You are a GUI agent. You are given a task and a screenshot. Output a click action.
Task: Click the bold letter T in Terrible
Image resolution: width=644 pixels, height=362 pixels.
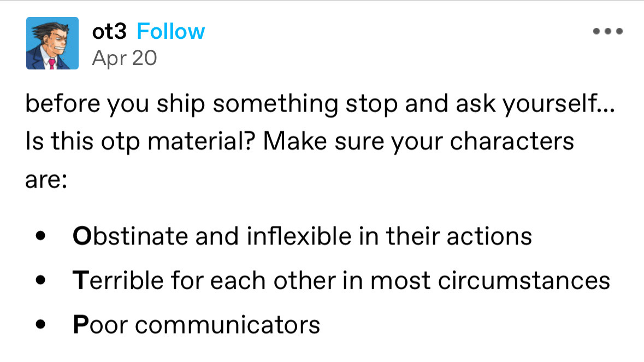(80, 281)
